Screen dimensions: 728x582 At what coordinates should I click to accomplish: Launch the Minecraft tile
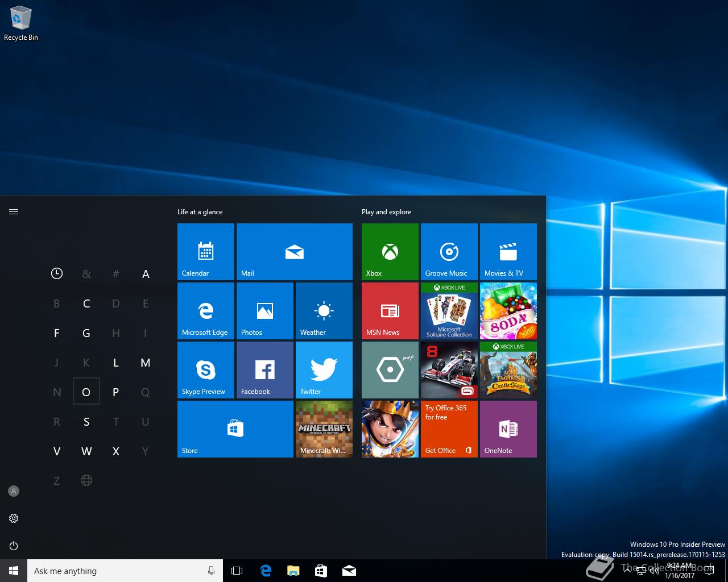pyautogui.click(x=324, y=429)
